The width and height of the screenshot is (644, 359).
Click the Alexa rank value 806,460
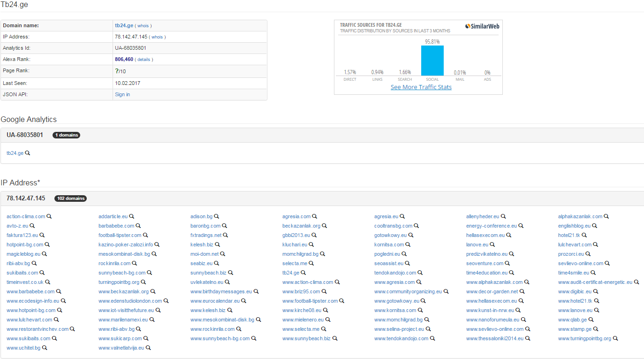click(124, 59)
